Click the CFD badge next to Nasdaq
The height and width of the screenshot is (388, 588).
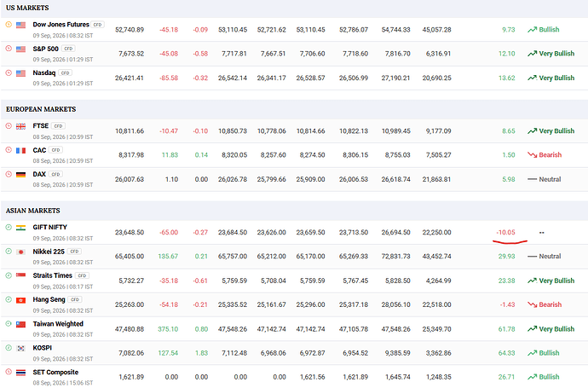click(66, 72)
